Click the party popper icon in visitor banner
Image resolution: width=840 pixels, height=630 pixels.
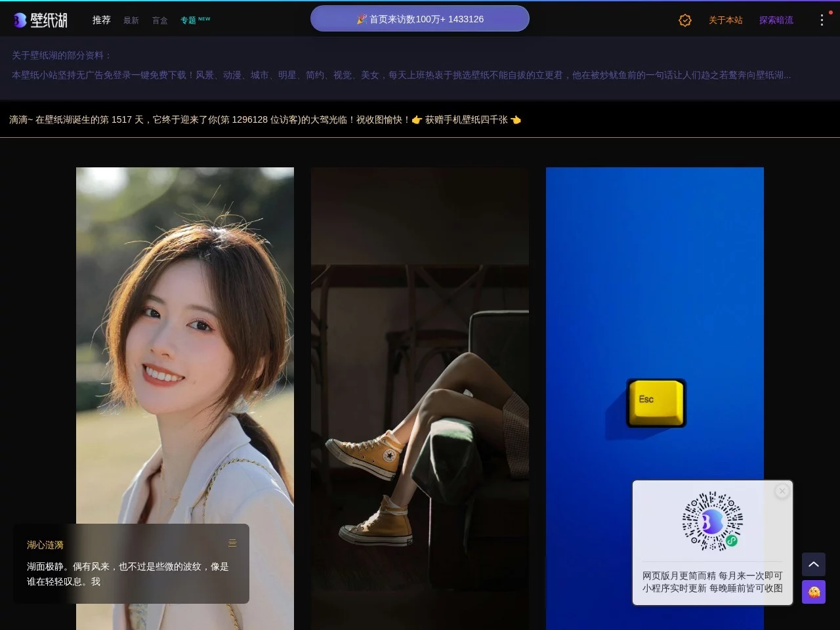coord(362,18)
